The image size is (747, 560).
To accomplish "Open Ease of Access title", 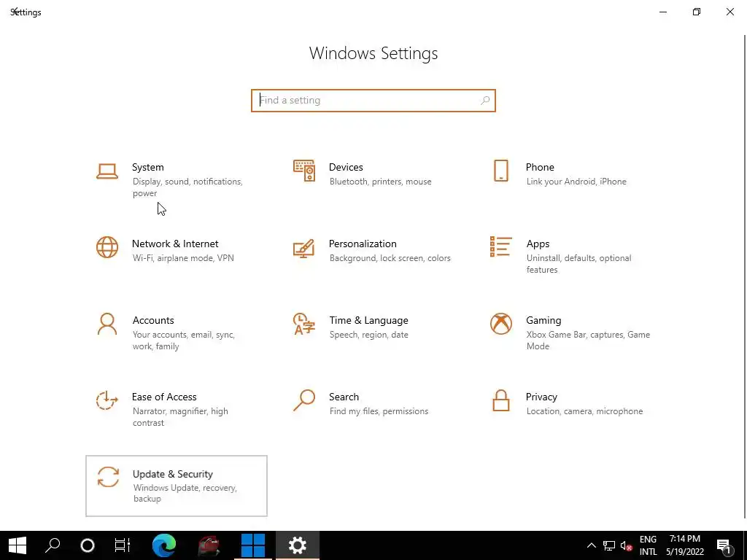I will tap(164, 397).
